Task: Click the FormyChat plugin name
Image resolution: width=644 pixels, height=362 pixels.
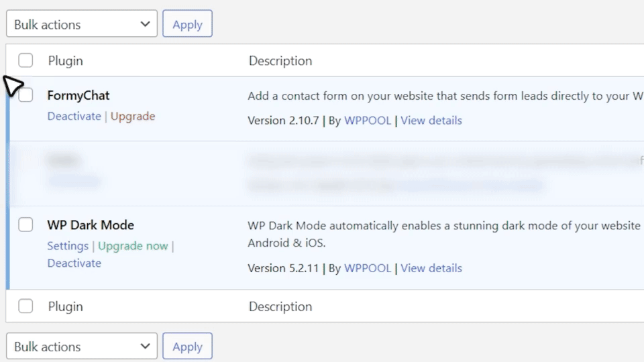Action: point(78,96)
